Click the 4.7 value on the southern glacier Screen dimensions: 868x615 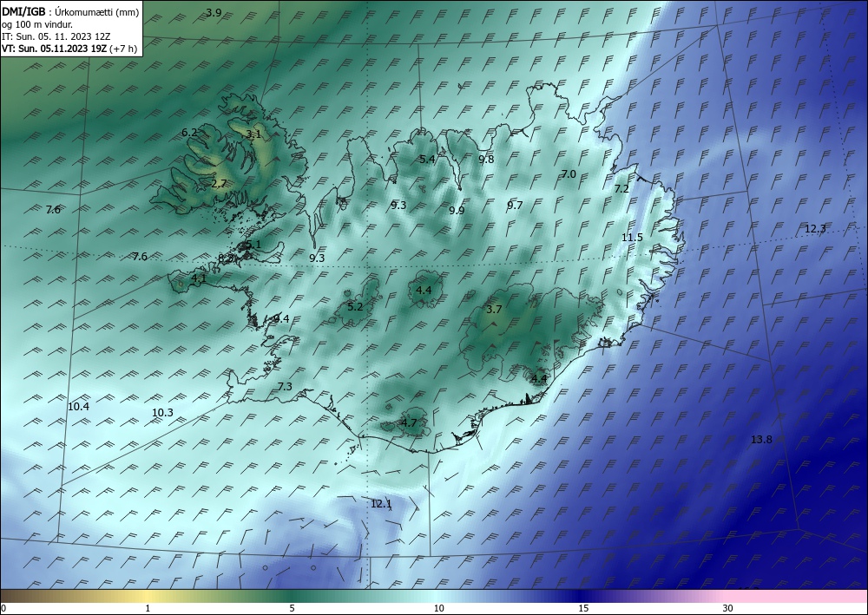click(x=409, y=423)
